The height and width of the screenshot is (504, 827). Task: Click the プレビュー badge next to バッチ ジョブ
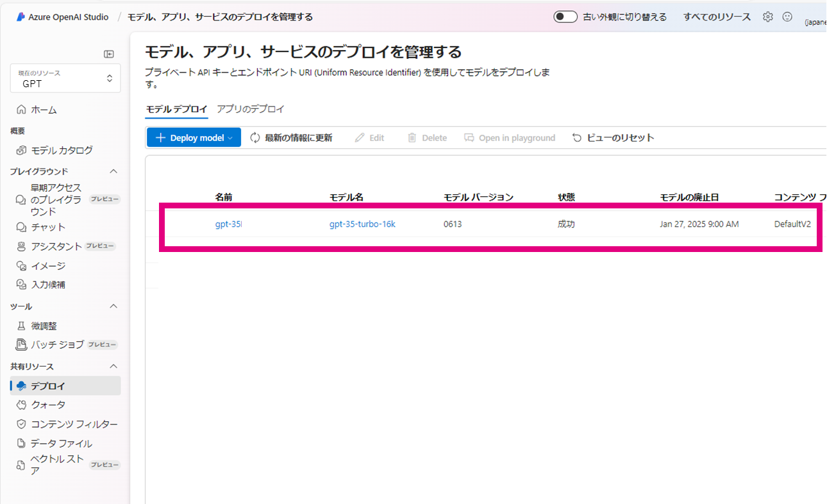pos(103,344)
